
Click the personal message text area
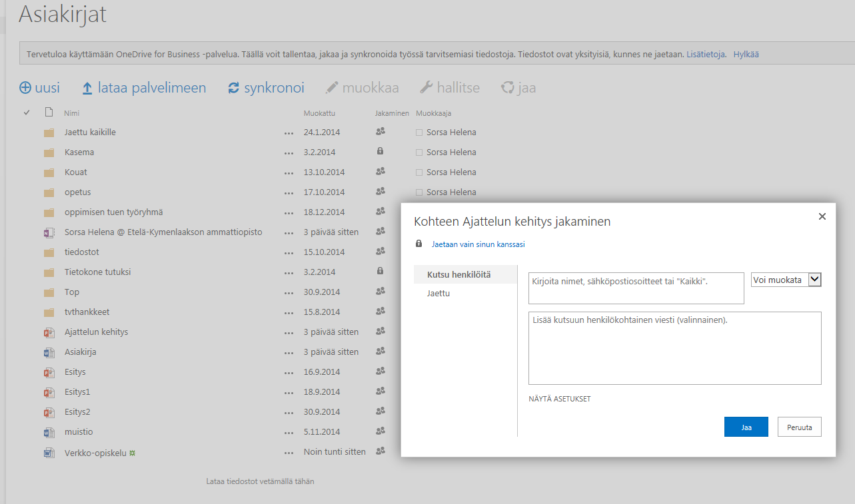point(674,348)
